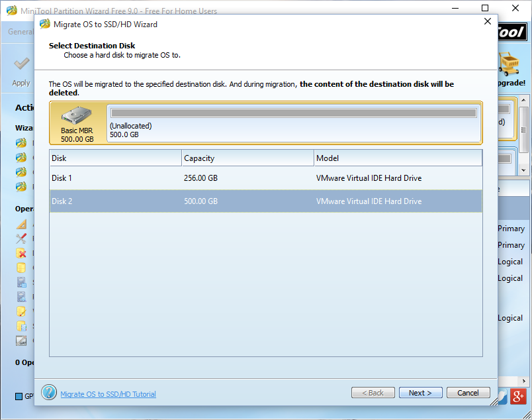
Task: Click the Next button
Action: [420, 392]
